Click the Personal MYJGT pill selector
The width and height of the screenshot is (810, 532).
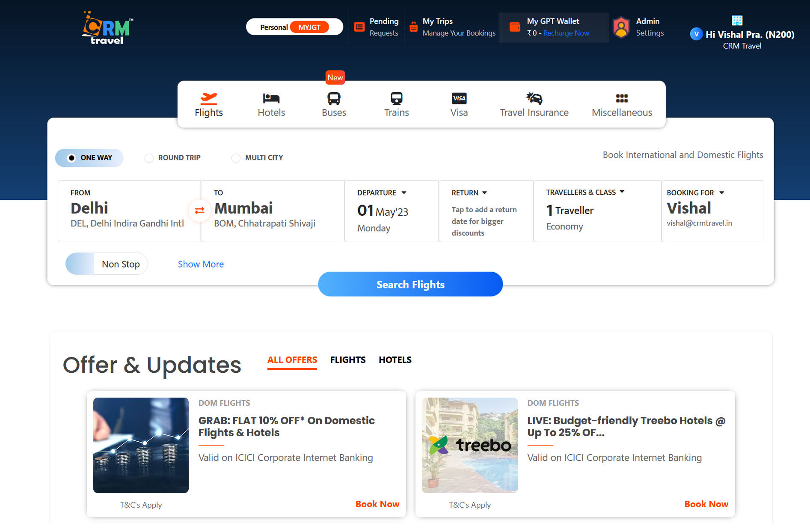pos(294,27)
